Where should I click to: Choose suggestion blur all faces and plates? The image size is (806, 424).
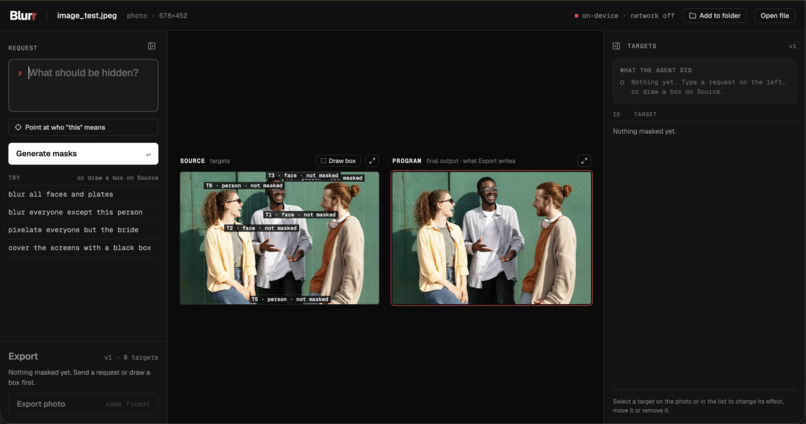(61, 194)
